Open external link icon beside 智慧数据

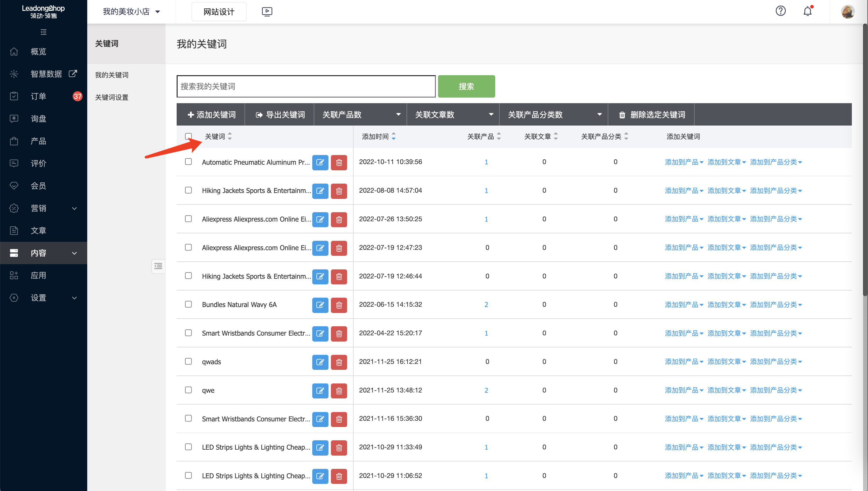click(x=73, y=74)
